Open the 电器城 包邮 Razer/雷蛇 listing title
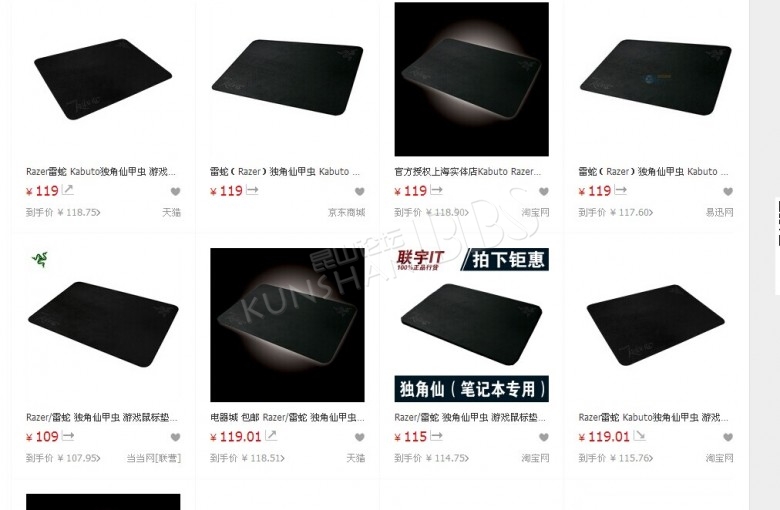 pos(287,417)
